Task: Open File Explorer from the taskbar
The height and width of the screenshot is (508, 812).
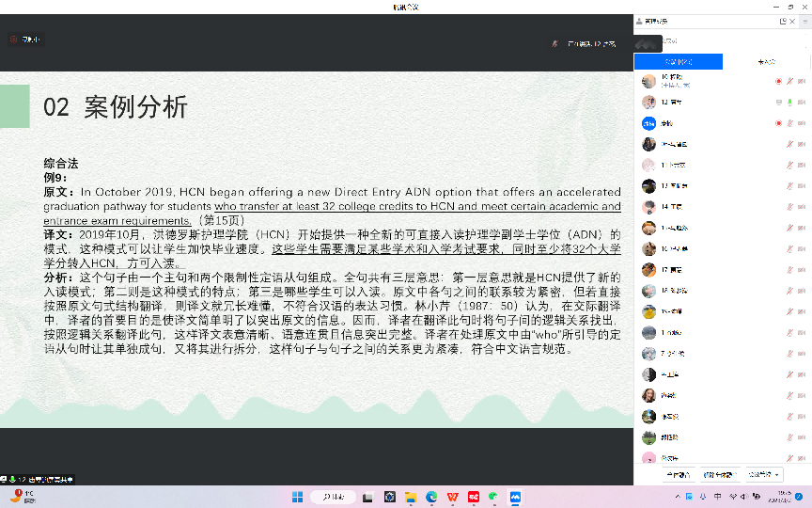Action: click(x=411, y=496)
